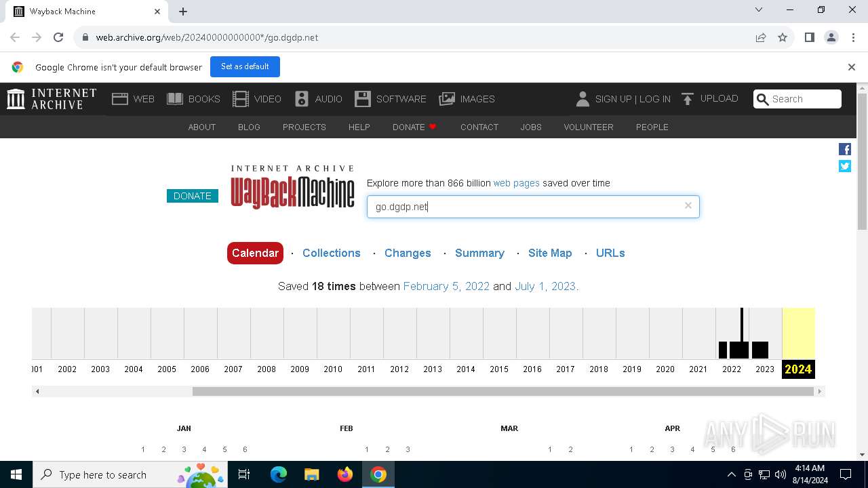Launch Firefox from taskbar
This screenshot has height=488, width=868.
pyautogui.click(x=344, y=474)
